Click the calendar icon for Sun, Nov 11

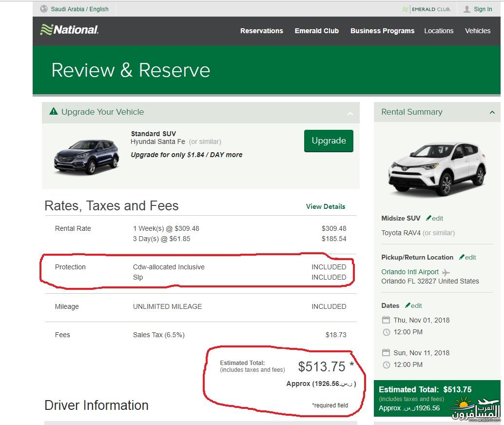[386, 353]
